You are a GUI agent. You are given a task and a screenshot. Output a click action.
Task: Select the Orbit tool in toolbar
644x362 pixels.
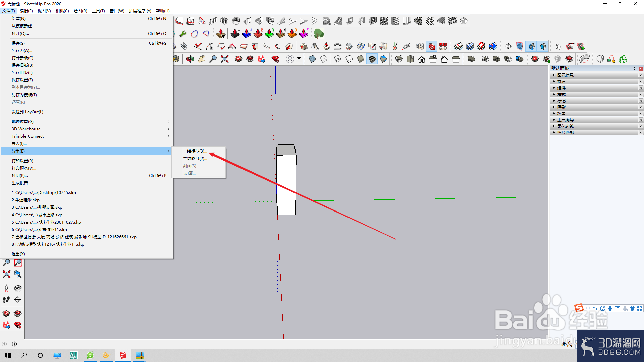click(190, 59)
